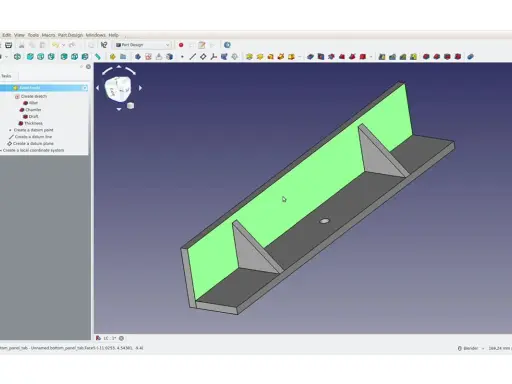512x384 pixels.
Task: Rotate view using navigation cube up arrow
Action: tap(119, 67)
